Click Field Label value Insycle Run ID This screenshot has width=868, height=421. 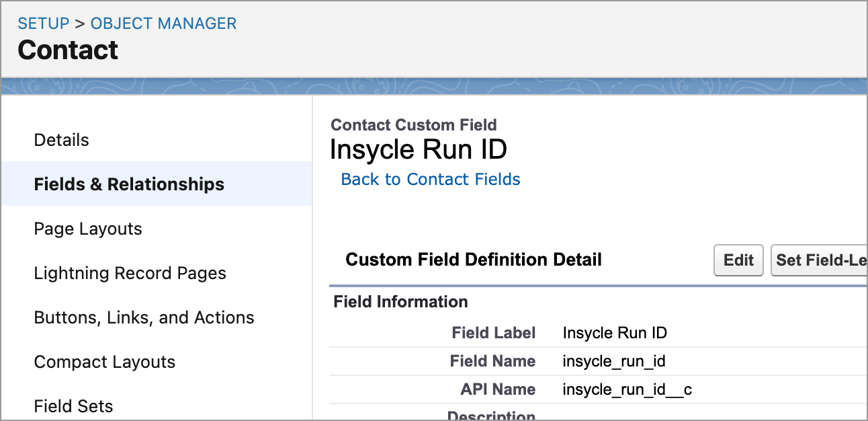[x=615, y=333]
